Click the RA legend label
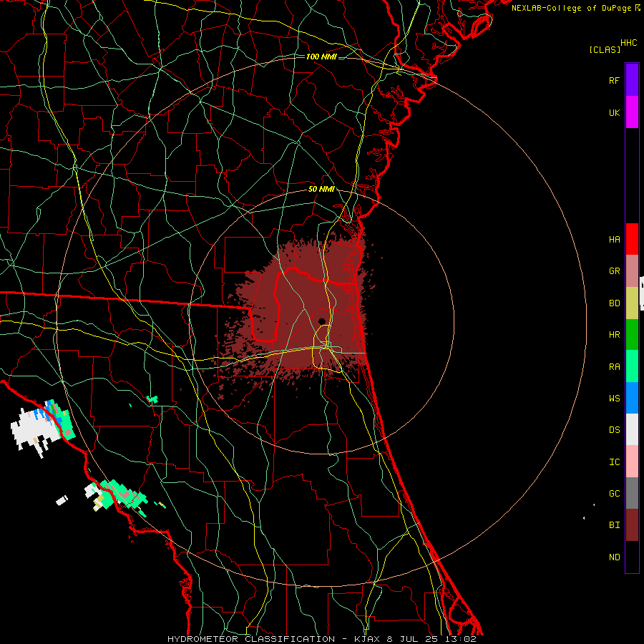 (x=615, y=367)
